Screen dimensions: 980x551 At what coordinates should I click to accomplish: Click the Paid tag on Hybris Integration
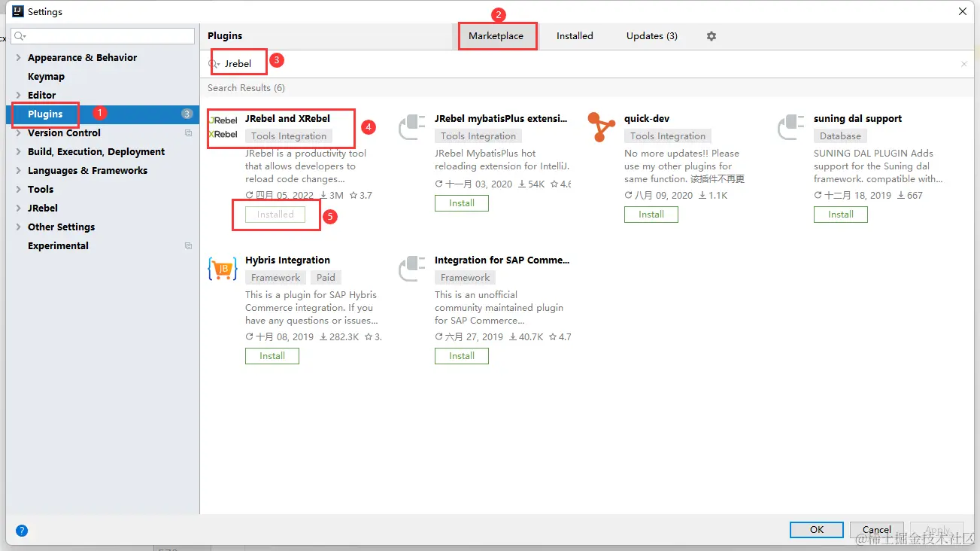326,278
